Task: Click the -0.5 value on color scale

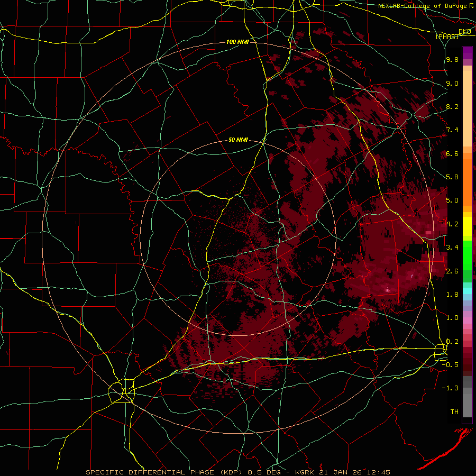Action: [x=450, y=365]
